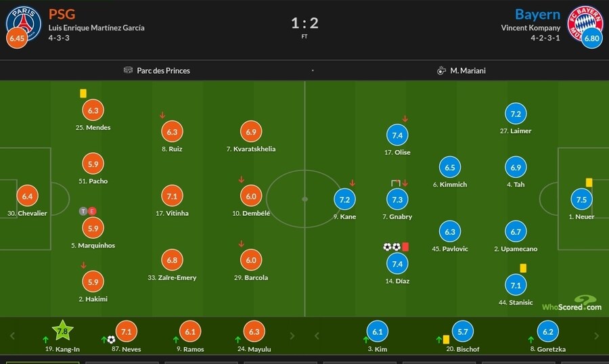Click the yellow card above Mendes
Screen dimensions: 609x364
83,94
